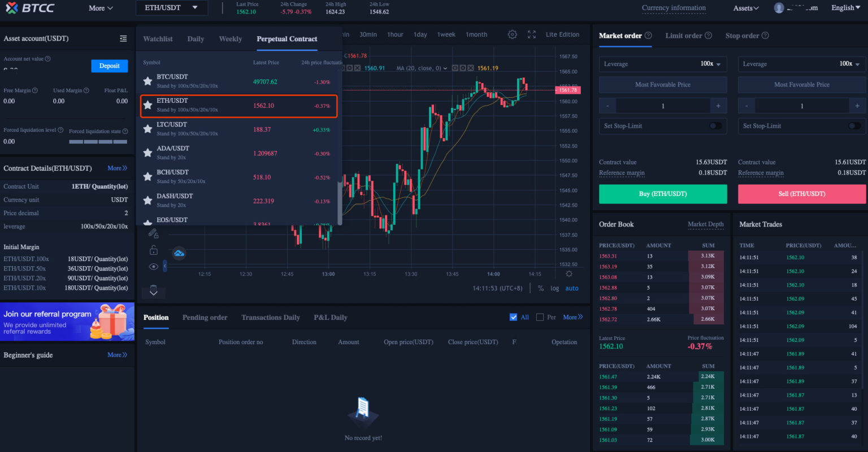Open the English language dropdown
The height and width of the screenshot is (452, 868).
[x=845, y=7]
